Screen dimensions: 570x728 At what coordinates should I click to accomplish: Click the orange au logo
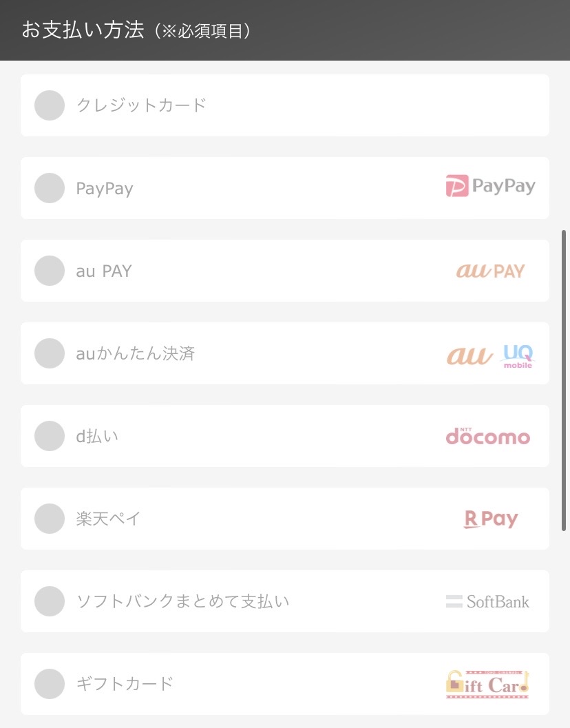[469, 355]
